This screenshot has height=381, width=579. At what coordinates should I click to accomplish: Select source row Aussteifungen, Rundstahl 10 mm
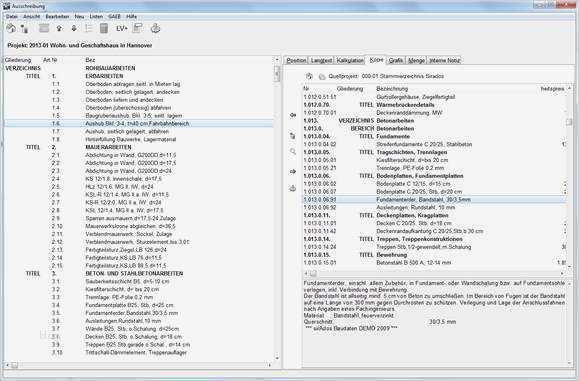(x=434, y=207)
